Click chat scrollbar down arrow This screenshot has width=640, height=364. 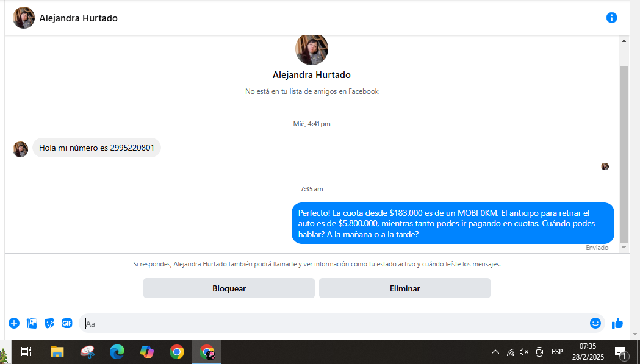click(624, 248)
